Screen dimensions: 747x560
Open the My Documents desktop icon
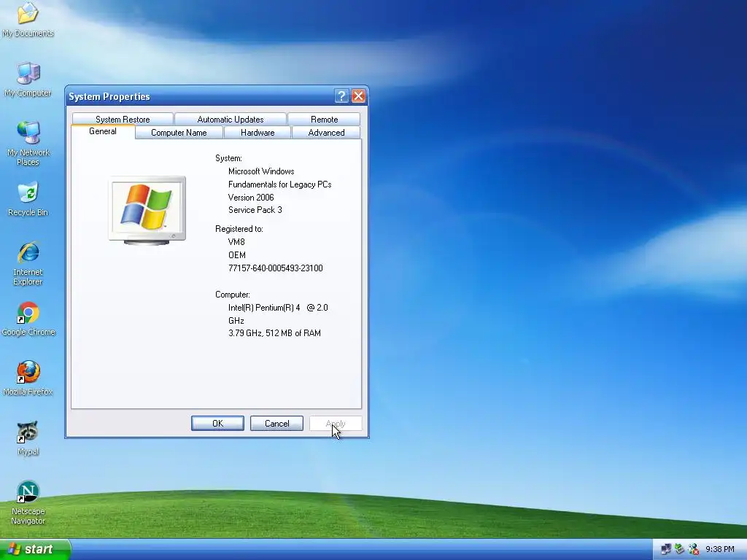(x=28, y=19)
